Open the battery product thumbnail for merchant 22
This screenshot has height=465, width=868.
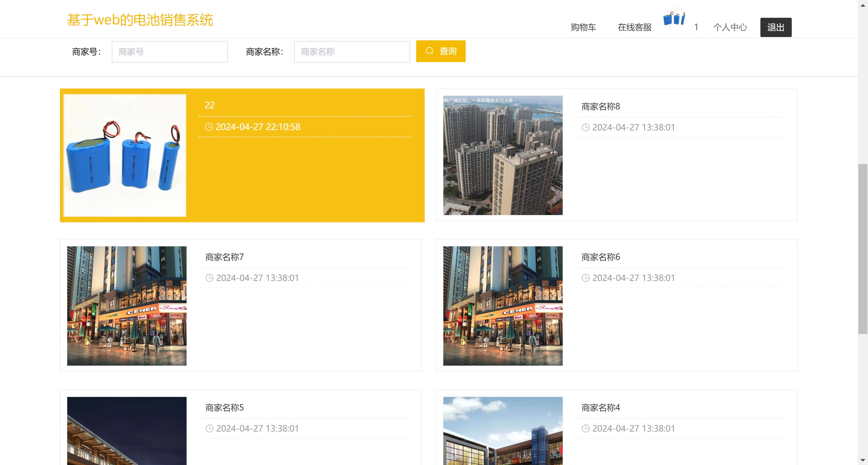point(125,155)
